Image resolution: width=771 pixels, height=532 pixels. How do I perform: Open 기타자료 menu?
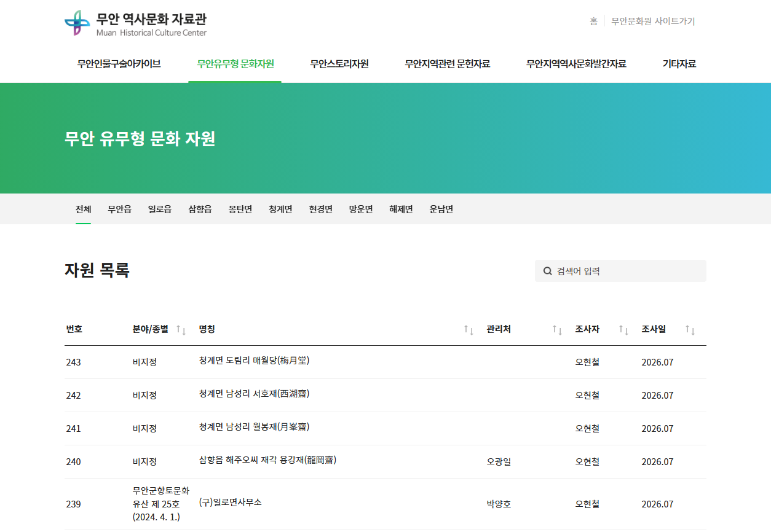point(679,64)
